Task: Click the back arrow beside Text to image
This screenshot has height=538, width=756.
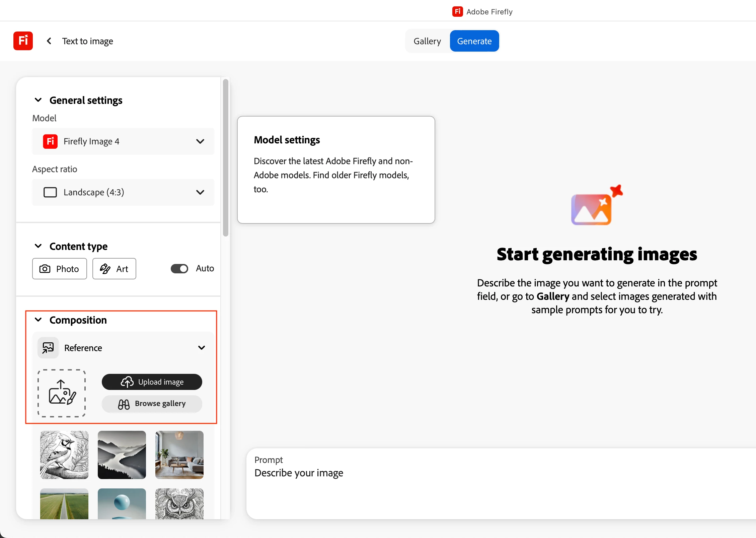Action: click(x=49, y=41)
